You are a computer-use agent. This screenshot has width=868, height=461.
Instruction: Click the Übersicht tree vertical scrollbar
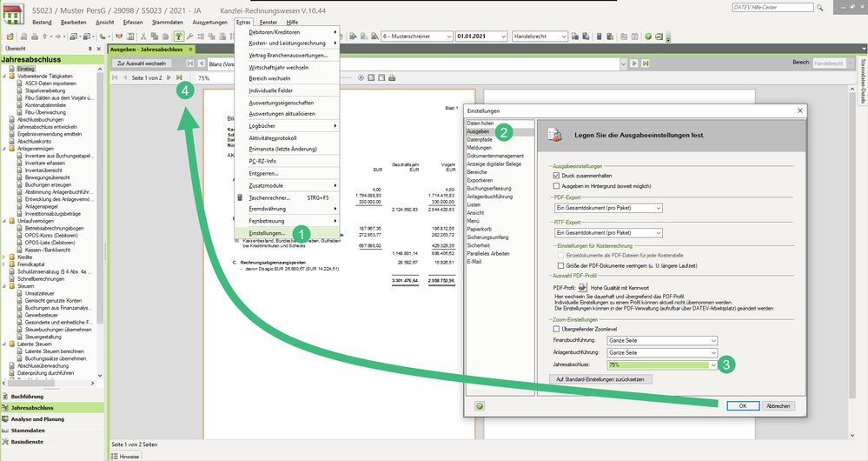pyautogui.click(x=100, y=222)
